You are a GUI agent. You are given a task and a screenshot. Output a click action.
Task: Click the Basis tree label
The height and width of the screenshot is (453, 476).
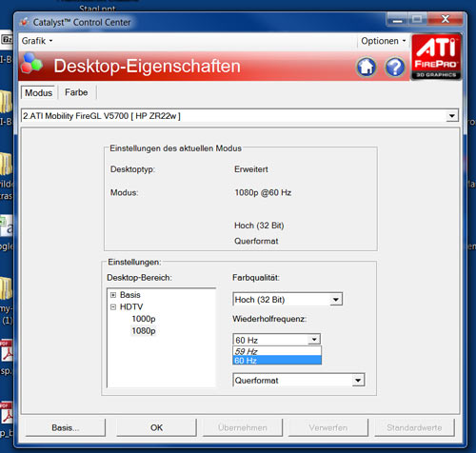click(130, 295)
